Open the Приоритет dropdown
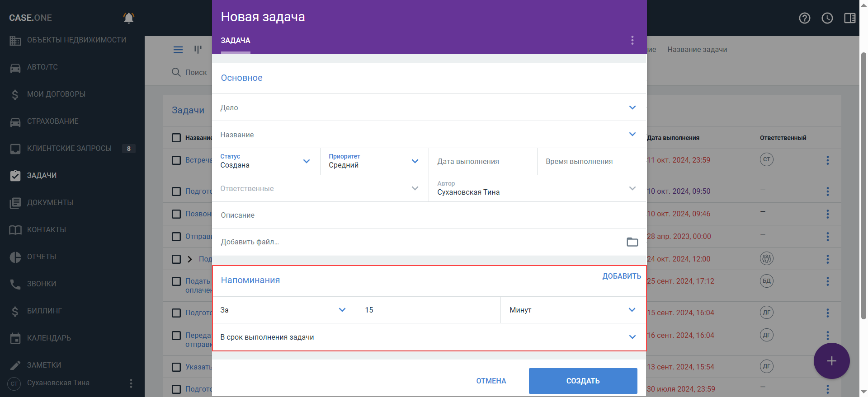 (415, 161)
